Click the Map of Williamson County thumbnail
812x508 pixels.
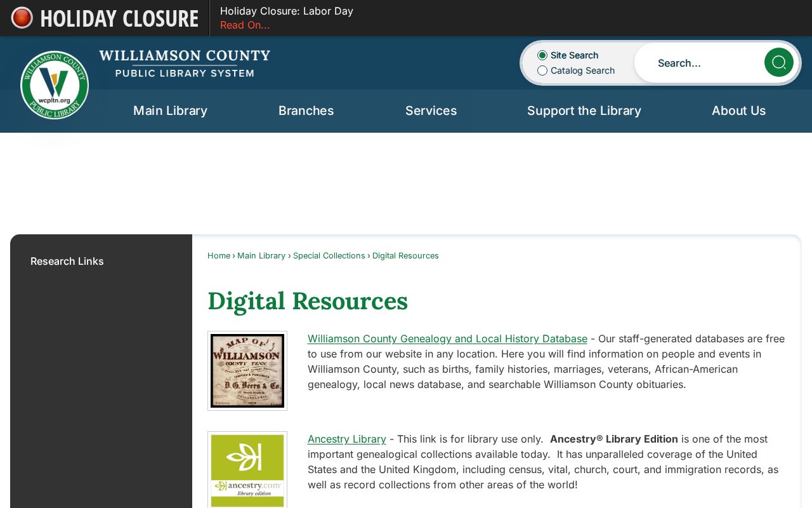247,371
